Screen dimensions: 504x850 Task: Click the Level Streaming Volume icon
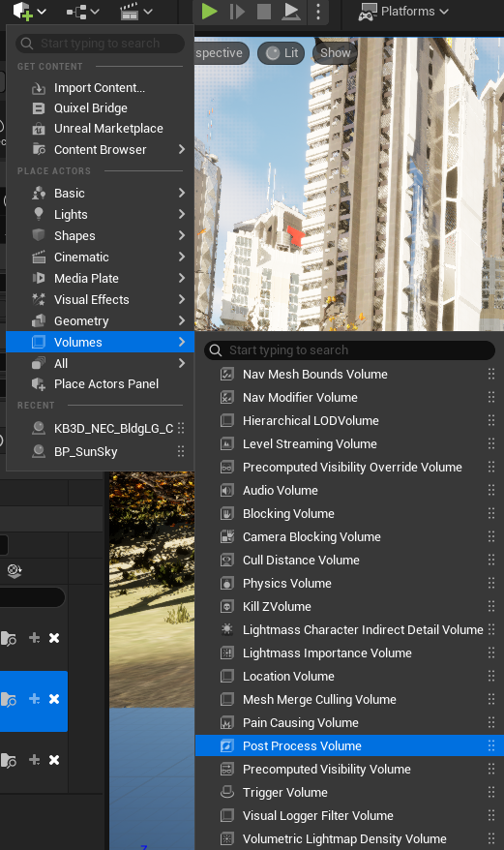point(227,444)
